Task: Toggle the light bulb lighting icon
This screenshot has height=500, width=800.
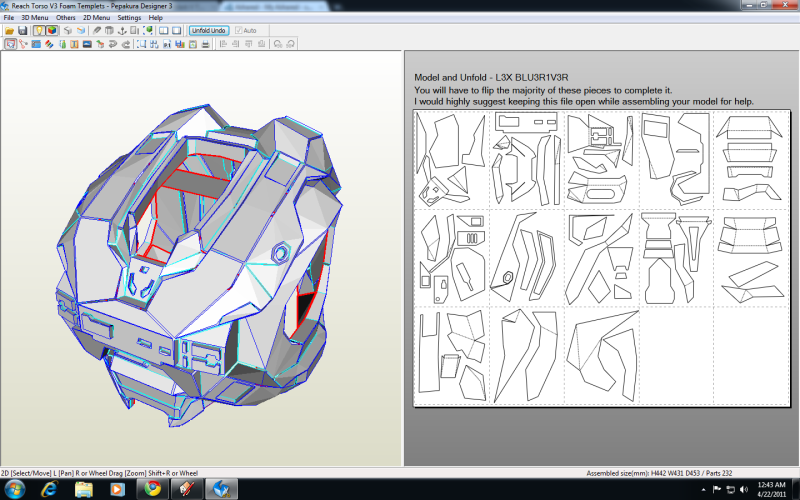Action: pos(39,31)
